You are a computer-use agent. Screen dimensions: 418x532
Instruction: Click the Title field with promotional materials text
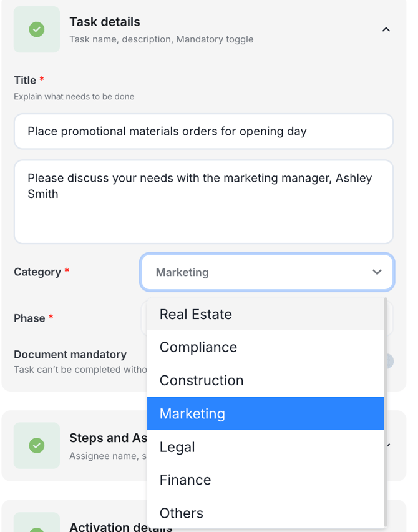click(x=203, y=131)
